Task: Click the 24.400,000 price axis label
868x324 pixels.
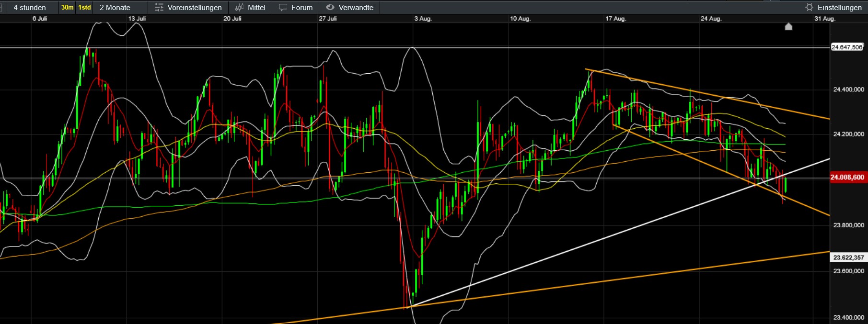Action: point(848,89)
